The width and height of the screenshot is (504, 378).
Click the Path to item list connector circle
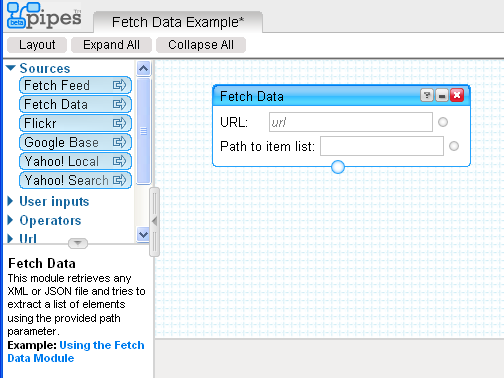[x=454, y=146]
